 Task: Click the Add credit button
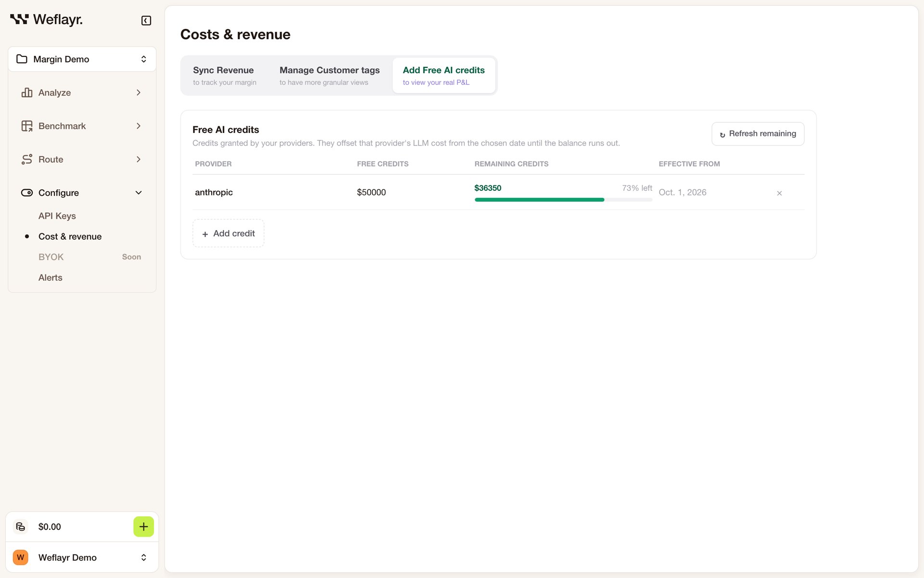(x=228, y=234)
